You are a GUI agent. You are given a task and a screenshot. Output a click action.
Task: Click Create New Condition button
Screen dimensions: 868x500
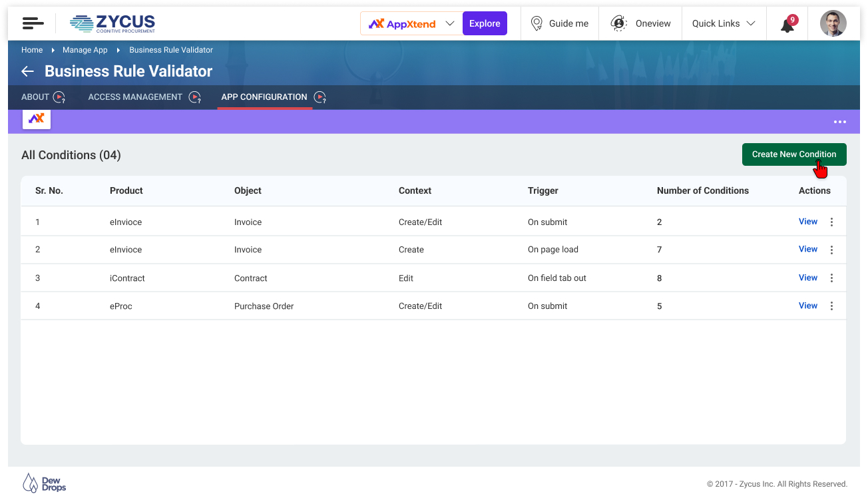click(794, 154)
